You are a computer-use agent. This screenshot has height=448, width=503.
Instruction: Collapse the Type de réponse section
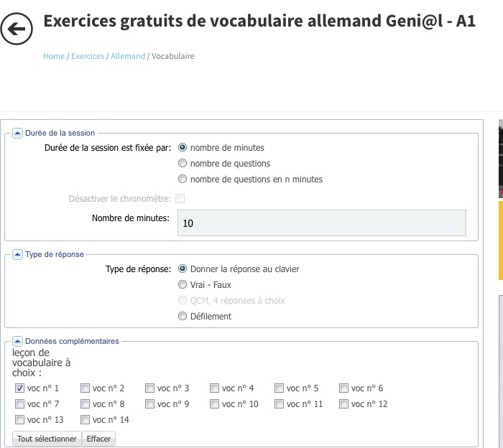(x=18, y=254)
